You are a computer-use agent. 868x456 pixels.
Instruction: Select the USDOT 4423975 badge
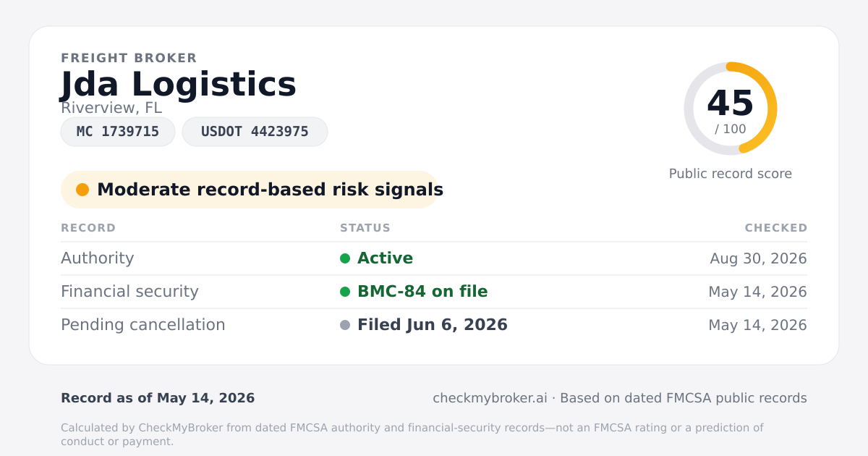point(255,132)
